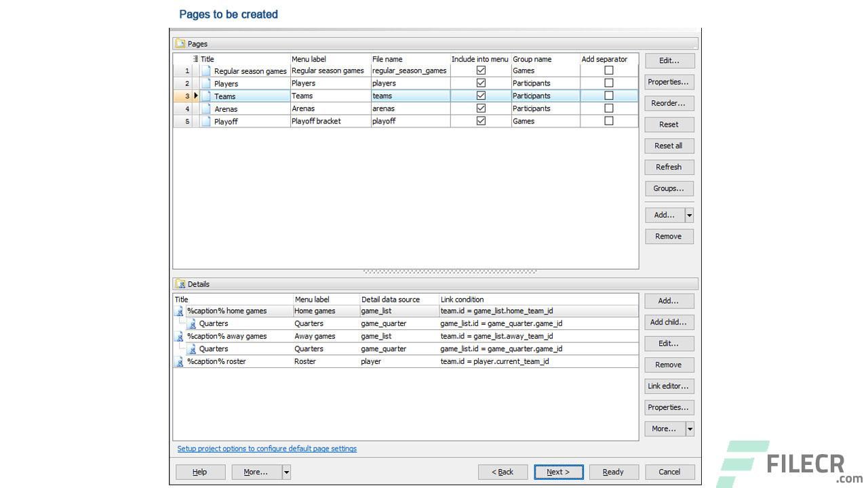Select the Teams row in Pages list
Screen dimensions: 868x488
click(x=244, y=95)
